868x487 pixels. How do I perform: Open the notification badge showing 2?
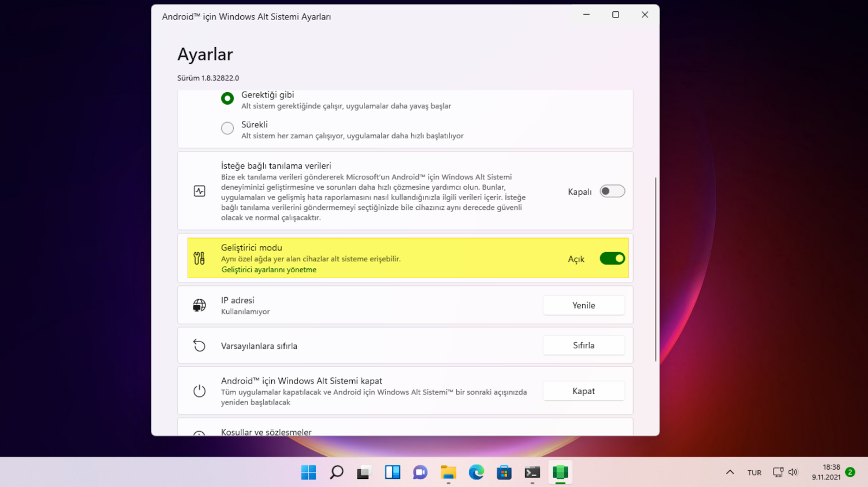(850, 472)
